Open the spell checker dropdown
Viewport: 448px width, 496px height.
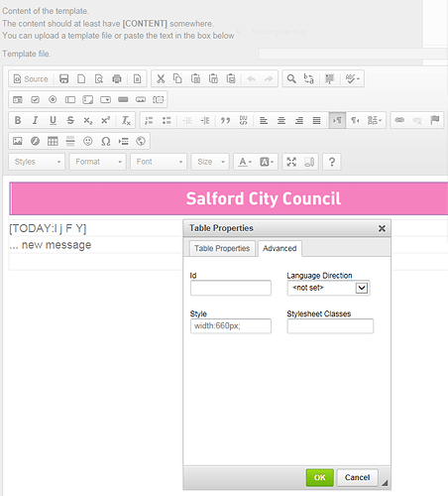(352, 78)
